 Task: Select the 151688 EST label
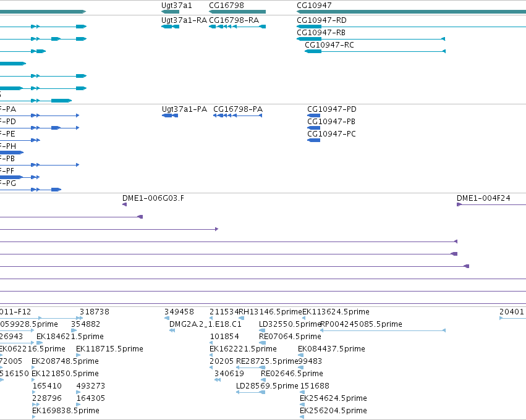pyautogui.click(x=315, y=386)
